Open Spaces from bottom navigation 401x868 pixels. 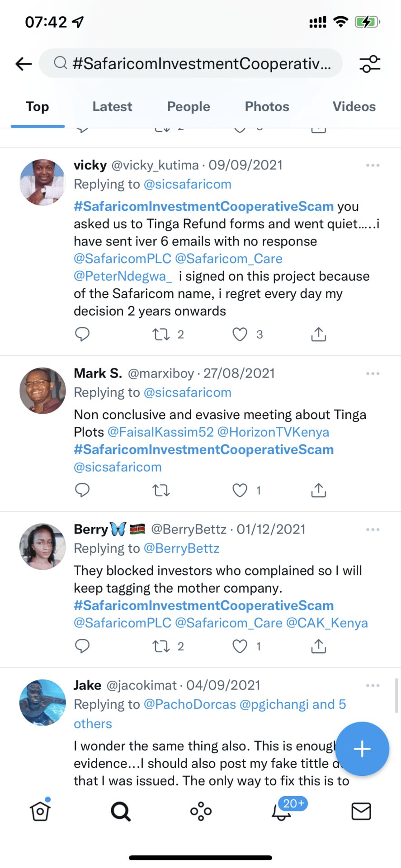201,811
